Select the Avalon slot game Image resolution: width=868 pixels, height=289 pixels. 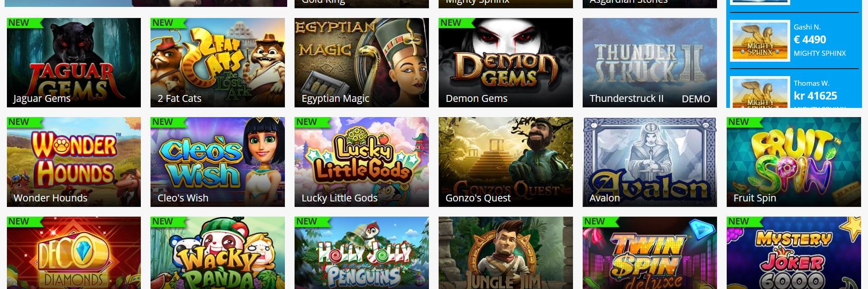coord(650,162)
